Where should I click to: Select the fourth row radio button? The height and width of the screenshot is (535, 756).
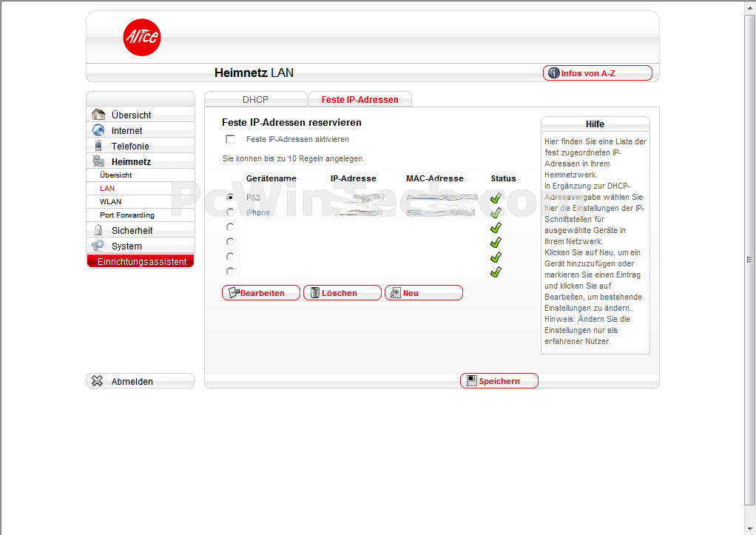230,242
